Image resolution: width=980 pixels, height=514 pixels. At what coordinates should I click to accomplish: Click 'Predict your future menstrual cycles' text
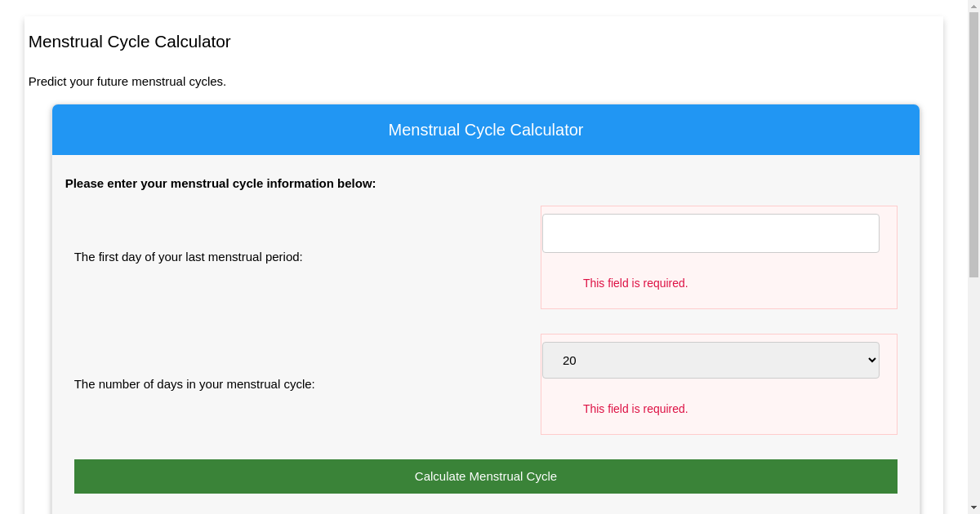coord(127,82)
